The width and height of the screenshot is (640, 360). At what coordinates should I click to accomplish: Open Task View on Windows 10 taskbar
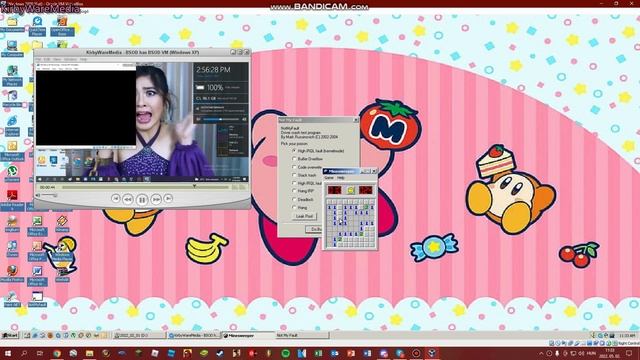[40, 353]
